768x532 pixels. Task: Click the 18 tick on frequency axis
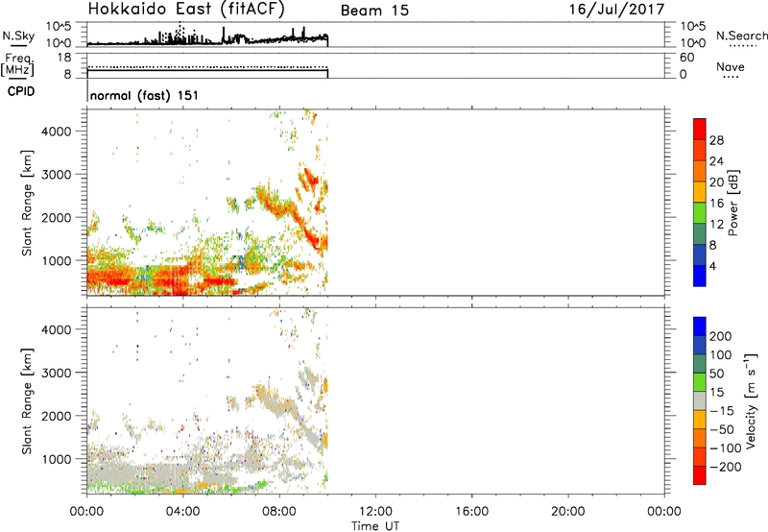(x=64, y=58)
